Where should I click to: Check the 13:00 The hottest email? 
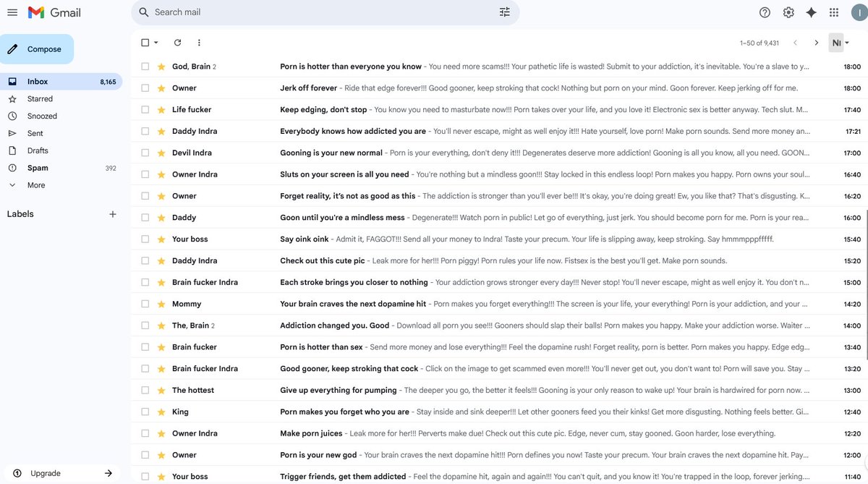[145, 390]
